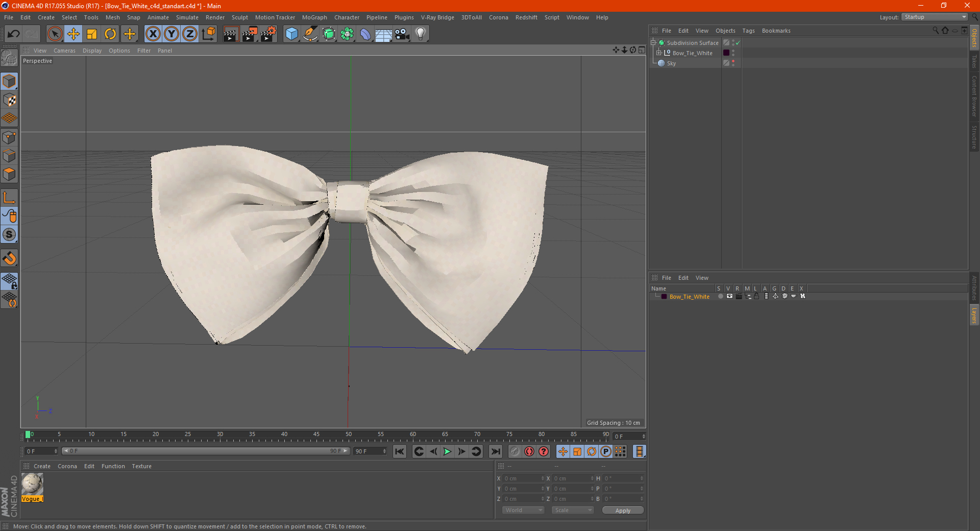The image size is (980, 531).
Task: Click the green Subdivision generator icon
Action: [329, 34]
